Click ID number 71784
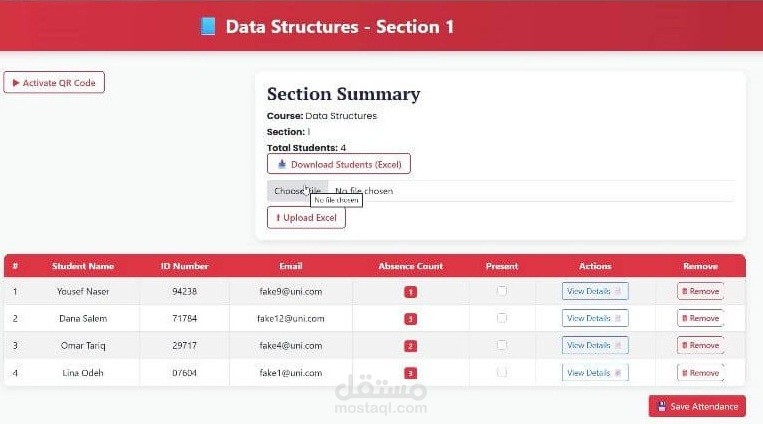This screenshot has height=424, width=763. tap(184, 318)
